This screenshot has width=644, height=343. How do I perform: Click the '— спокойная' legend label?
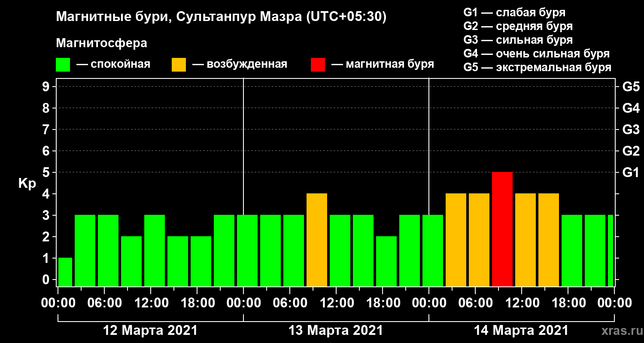click(113, 64)
